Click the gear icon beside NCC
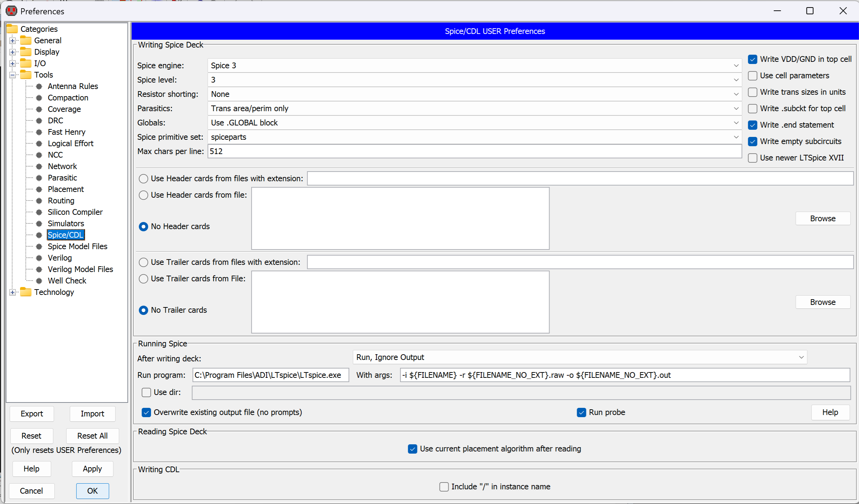Image resolution: width=859 pixels, height=504 pixels. [x=39, y=155]
